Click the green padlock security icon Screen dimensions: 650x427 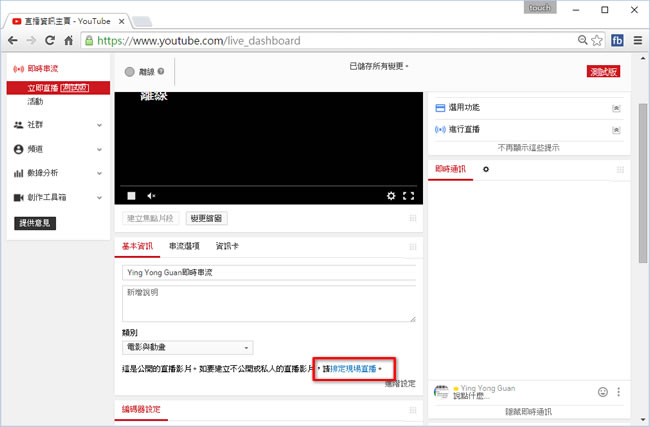tap(89, 40)
